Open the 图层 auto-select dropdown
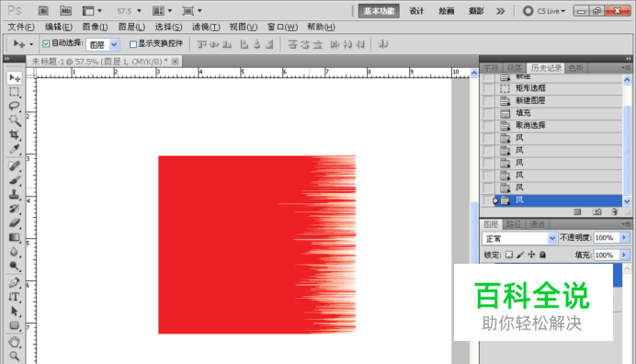The width and height of the screenshot is (636, 364). pyautogui.click(x=102, y=44)
